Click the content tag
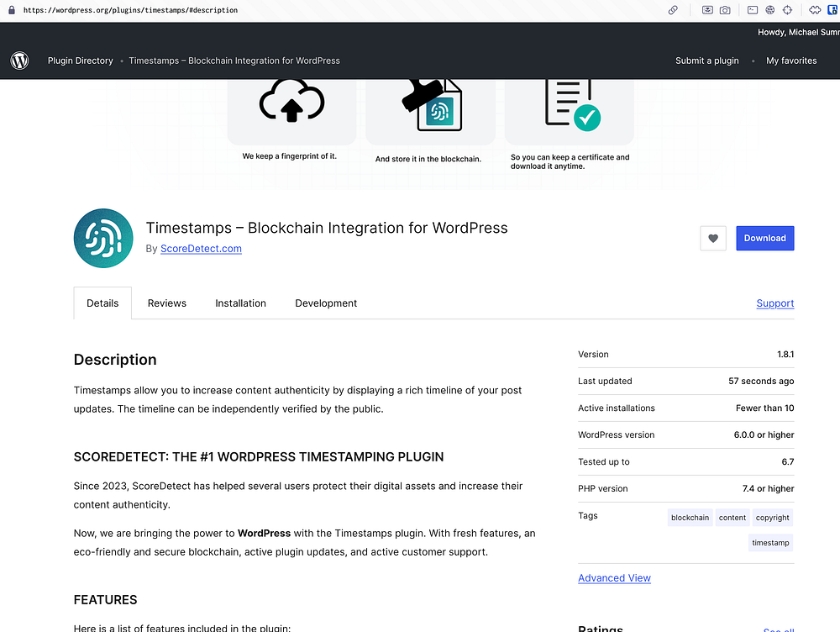This screenshot has width=840, height=632. point(732,518)
